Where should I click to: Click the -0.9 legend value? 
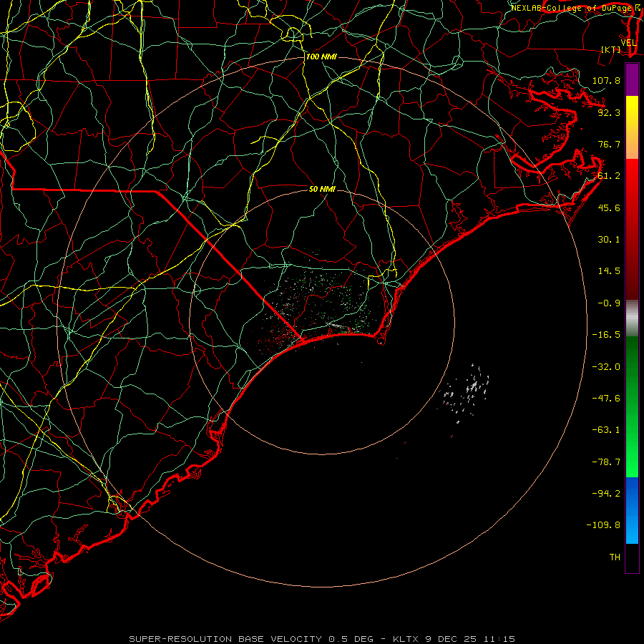[609, 303]
